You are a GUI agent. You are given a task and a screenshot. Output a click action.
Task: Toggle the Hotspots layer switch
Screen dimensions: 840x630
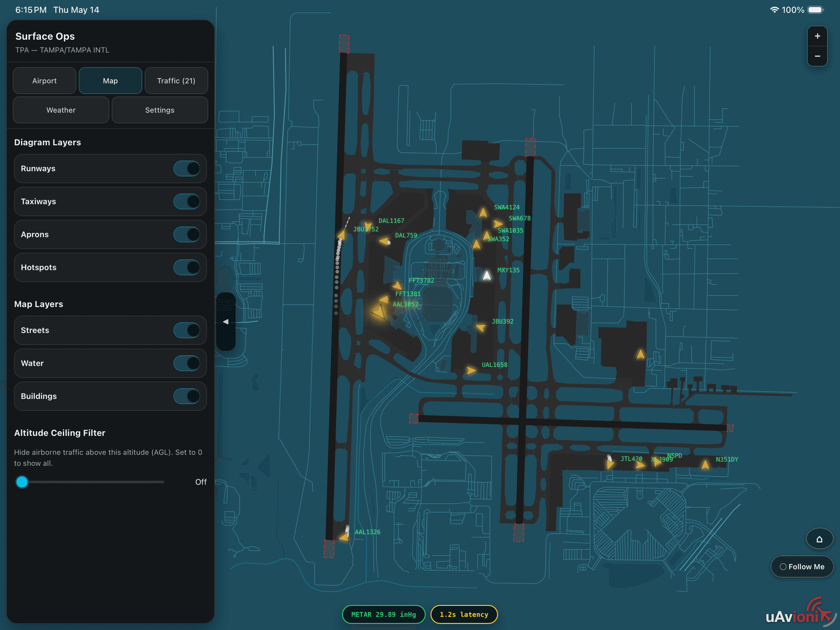pyautogui.click(x=187, y=268)
